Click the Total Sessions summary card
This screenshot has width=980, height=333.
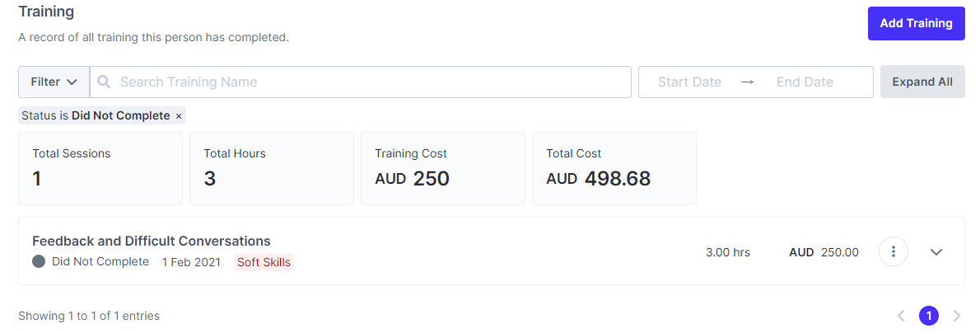pos(100,168)
